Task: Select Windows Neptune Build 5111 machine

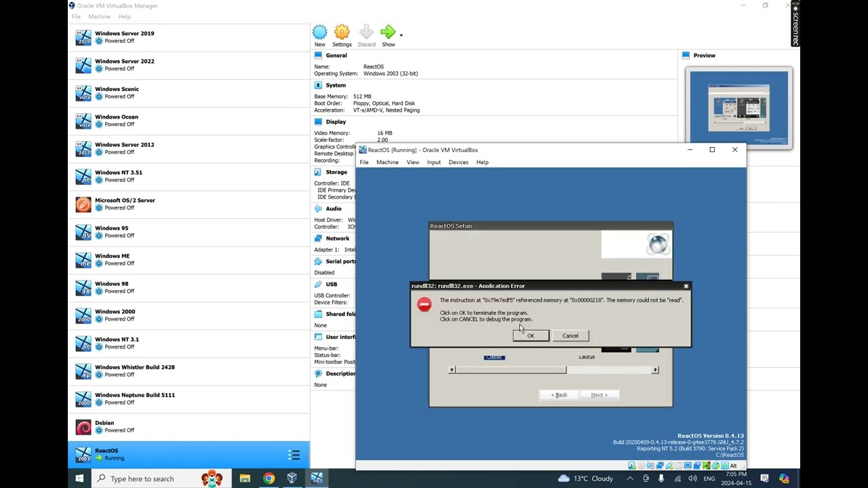Action: [189, 399]
